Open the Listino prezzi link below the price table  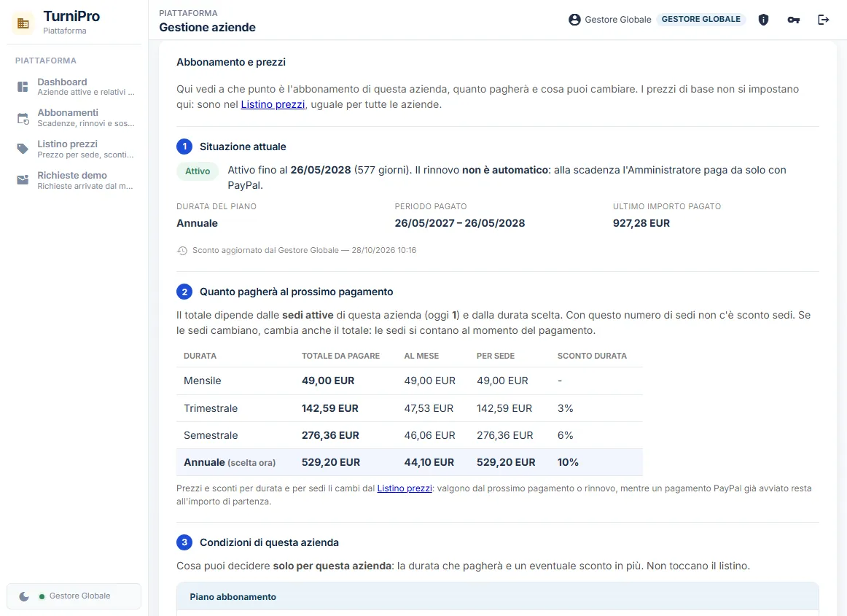pyautogui.click(x=405, y=488)
